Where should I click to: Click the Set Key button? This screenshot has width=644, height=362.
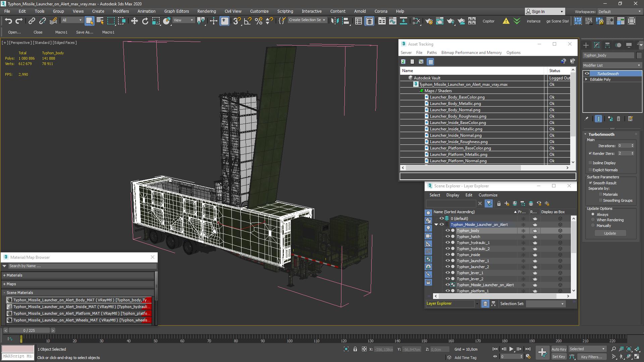pos(559,357)
